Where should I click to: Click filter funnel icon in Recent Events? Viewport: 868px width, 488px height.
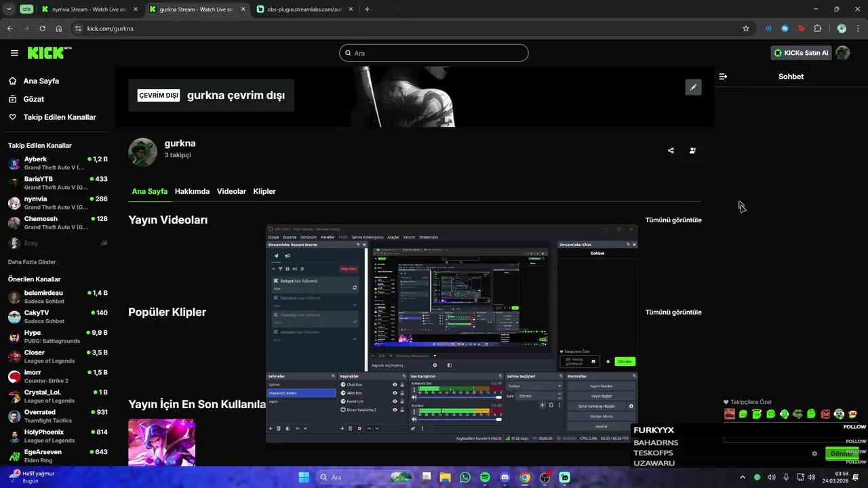[280, 269]
